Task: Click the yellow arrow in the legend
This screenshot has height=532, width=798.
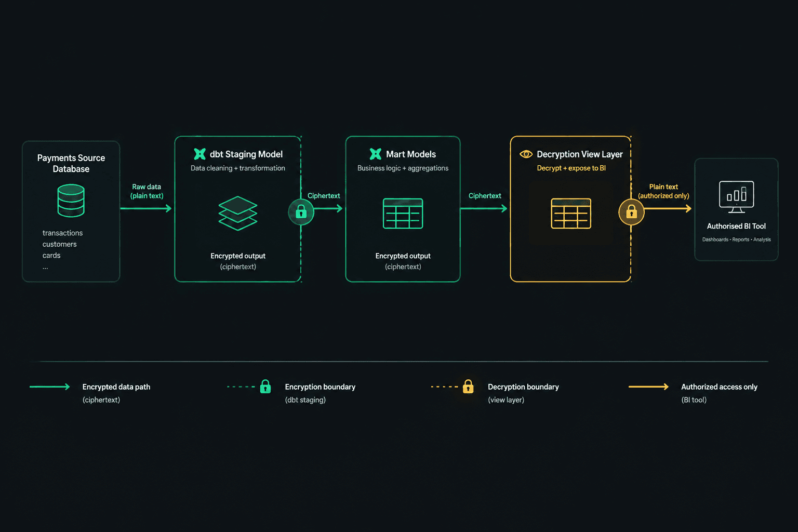Action: pyautogui.click(x=648, y=387)
